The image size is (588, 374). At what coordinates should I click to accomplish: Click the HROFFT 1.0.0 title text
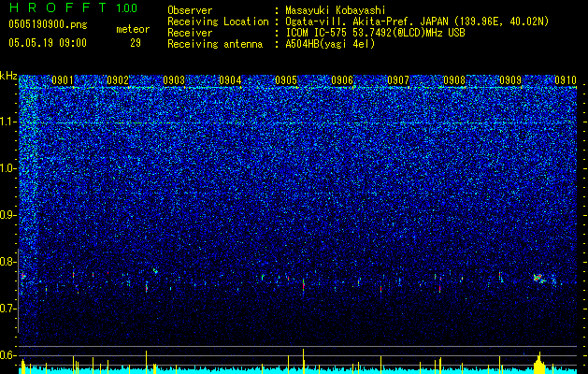[73, 7]
